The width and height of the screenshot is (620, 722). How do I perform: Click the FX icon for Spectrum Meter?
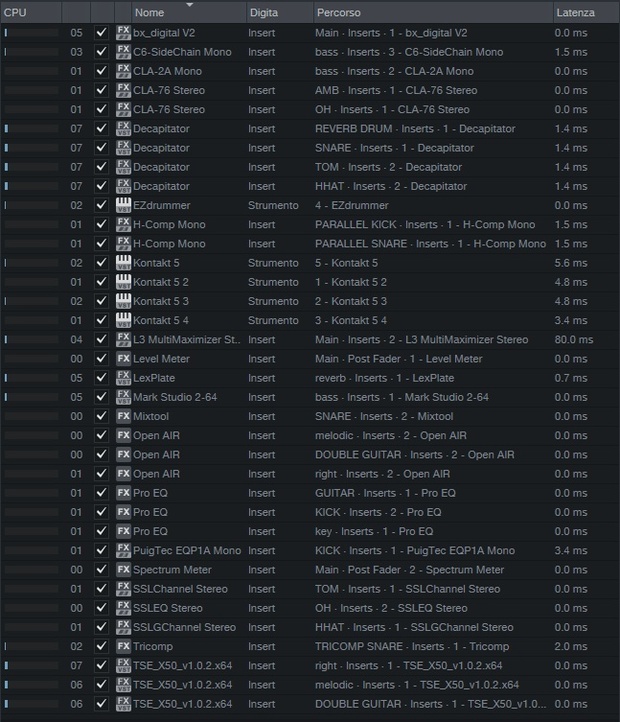pyautogui.click(x=123, y=570)
